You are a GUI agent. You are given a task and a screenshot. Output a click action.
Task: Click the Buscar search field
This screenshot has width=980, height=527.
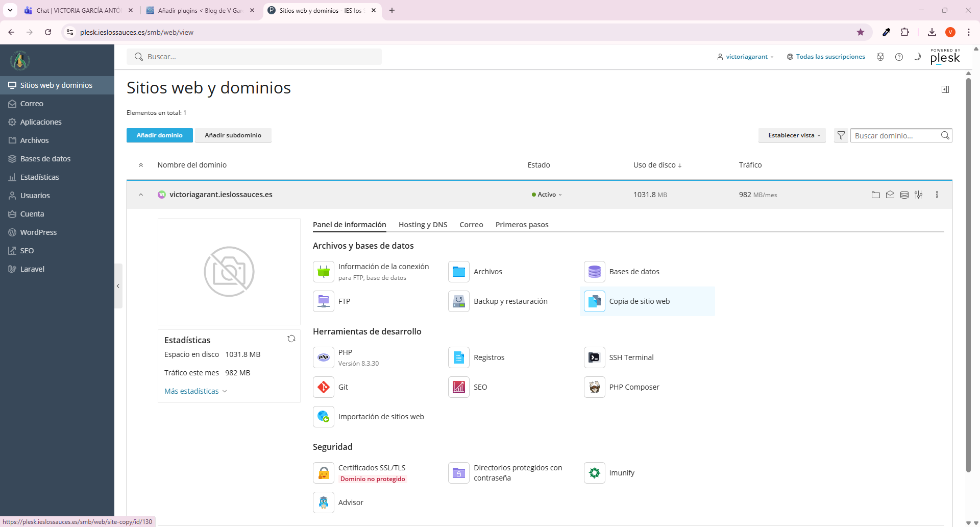(x=254, y=57)
